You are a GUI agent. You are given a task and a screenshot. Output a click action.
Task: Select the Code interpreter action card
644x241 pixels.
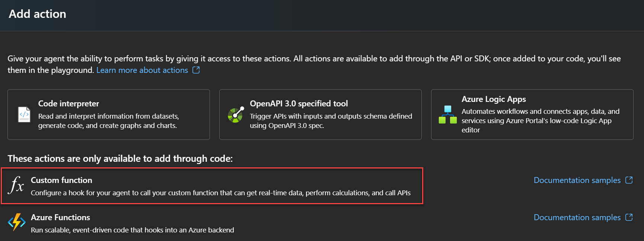coord(108,115)
